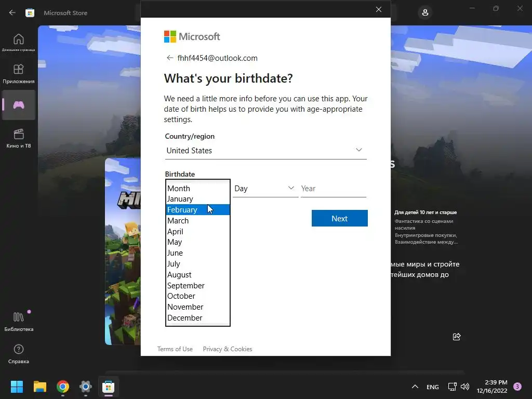
Task: Select the Gaming controller sidebar icon
Action: point(18,105)
